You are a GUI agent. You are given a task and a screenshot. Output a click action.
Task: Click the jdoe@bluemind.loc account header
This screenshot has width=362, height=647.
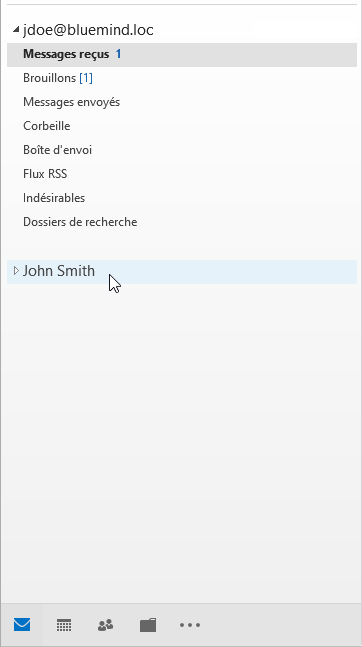(88, 30)
